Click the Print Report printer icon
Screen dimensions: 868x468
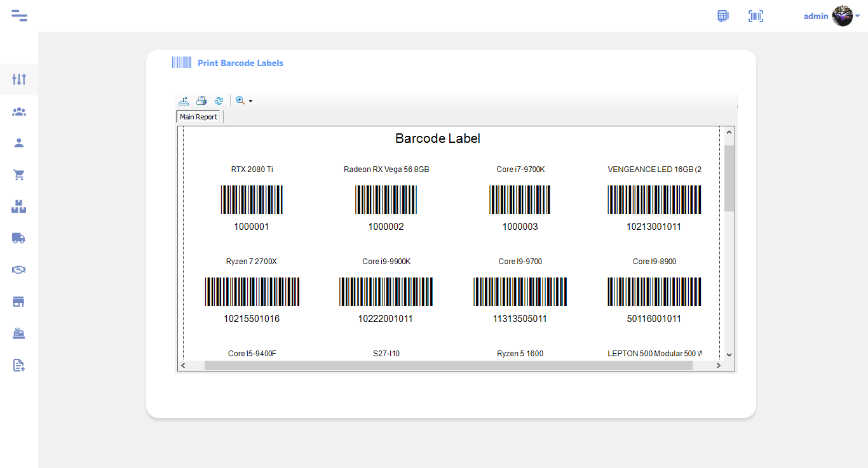(201, 100)
